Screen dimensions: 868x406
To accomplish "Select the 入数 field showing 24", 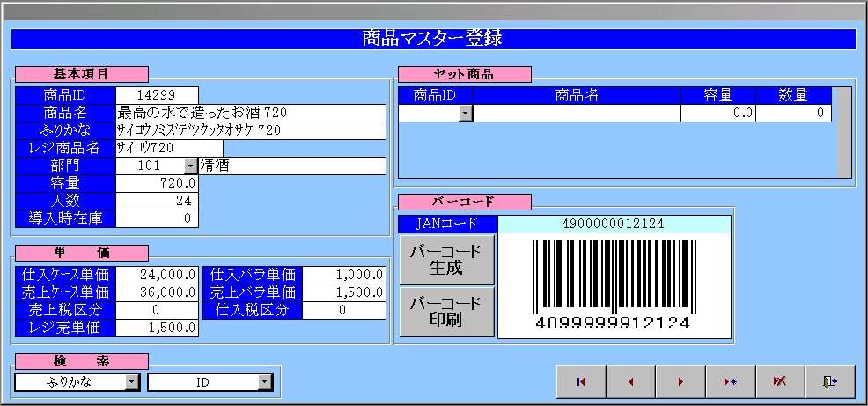I will point(157,201).
